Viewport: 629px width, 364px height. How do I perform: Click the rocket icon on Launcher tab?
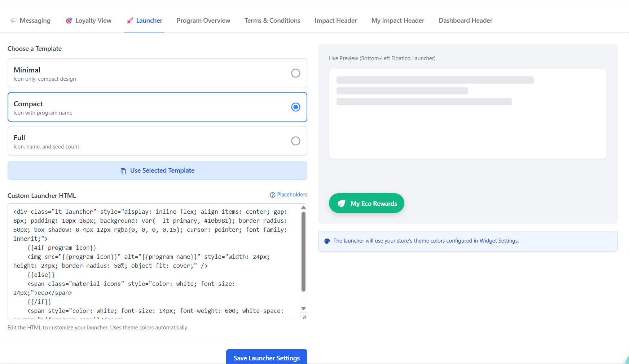pyautogui.click(x=130, y=21)
